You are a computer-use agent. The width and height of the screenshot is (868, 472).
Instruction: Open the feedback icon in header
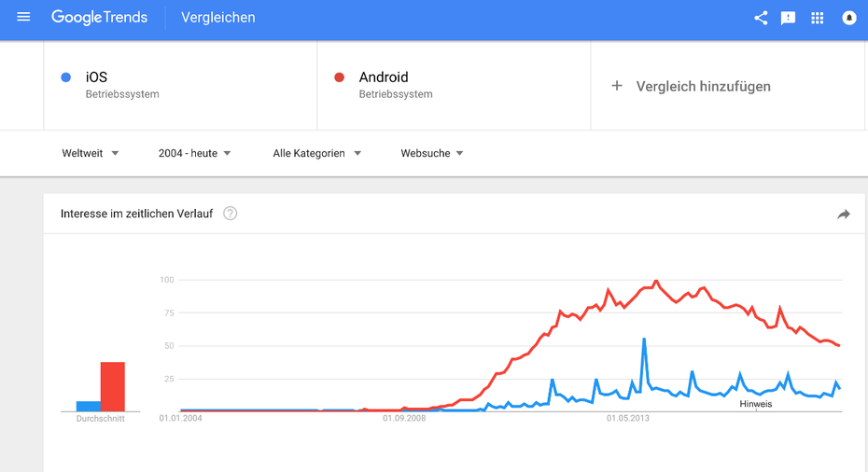pos(789,18)
